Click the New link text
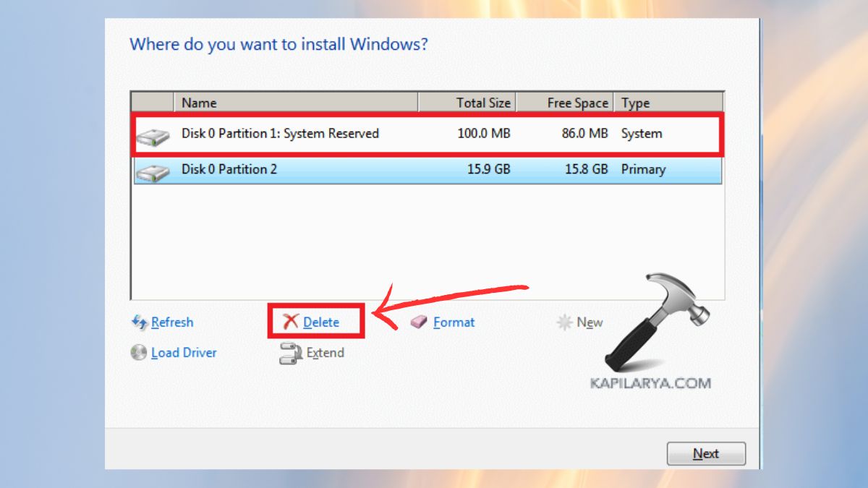This screenshot has width=868, height=488. pyautogui.click(x=590, y=322)
